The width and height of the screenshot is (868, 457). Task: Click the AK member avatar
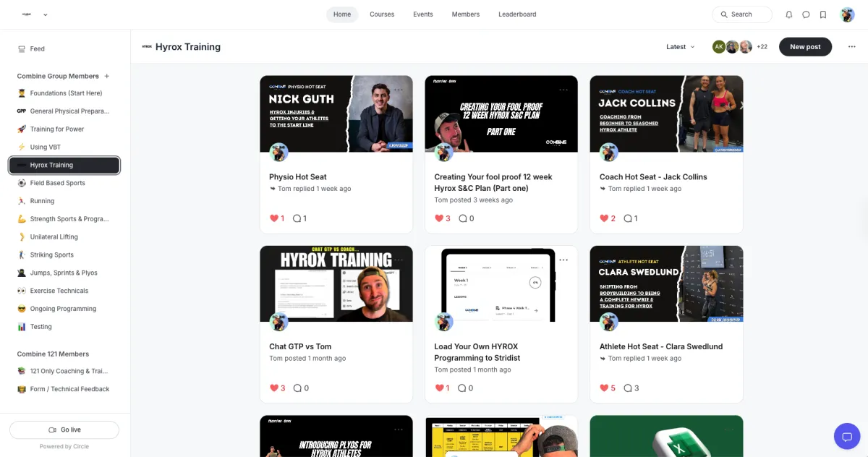click(719, 47)
